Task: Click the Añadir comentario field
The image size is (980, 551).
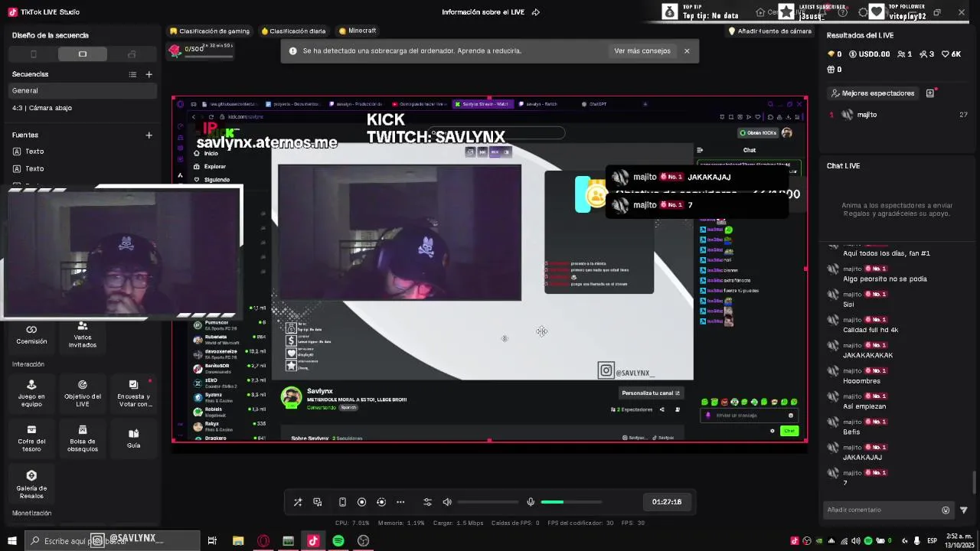Action: [x=882, y=510]
